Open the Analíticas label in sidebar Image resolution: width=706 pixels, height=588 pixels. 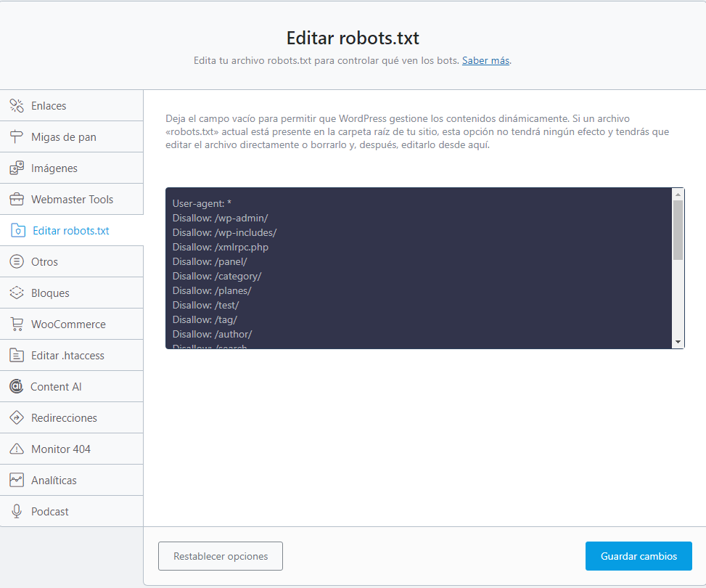tap(54, 481)
